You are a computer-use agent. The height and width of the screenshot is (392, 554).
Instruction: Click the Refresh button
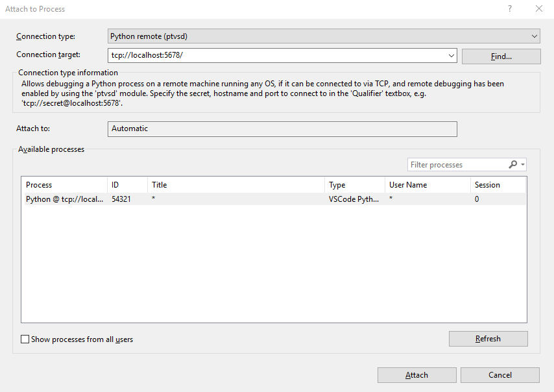[x=488, y=338]
